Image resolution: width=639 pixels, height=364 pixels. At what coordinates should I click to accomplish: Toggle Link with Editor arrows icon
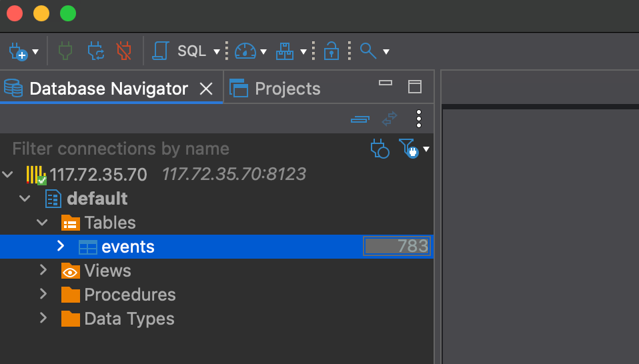click(x=390, y=119)
